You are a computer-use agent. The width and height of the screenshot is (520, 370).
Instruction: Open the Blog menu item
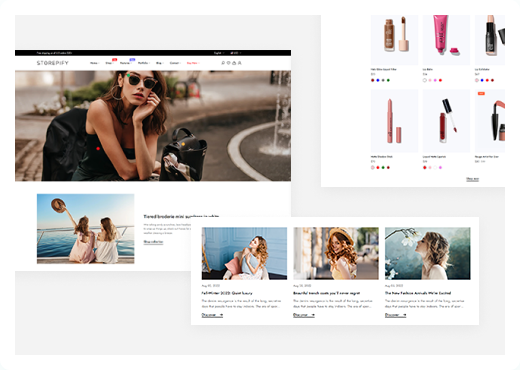click(159, 63)
